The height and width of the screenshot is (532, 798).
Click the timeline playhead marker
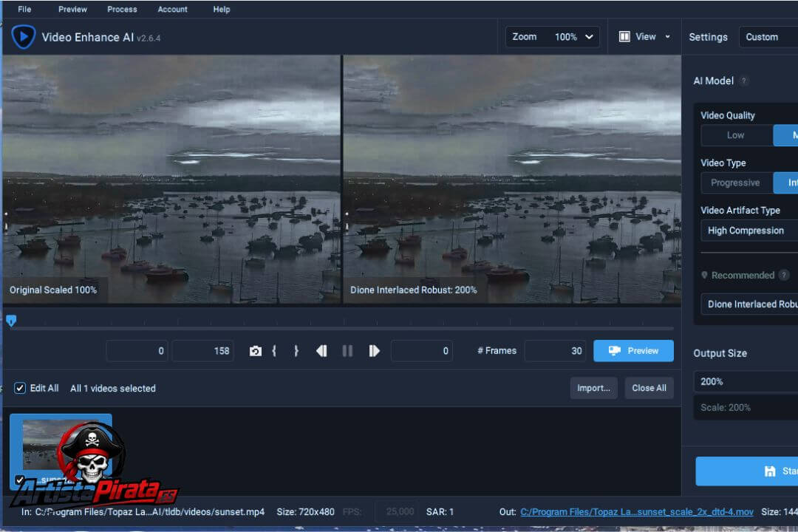coord(11,321)
